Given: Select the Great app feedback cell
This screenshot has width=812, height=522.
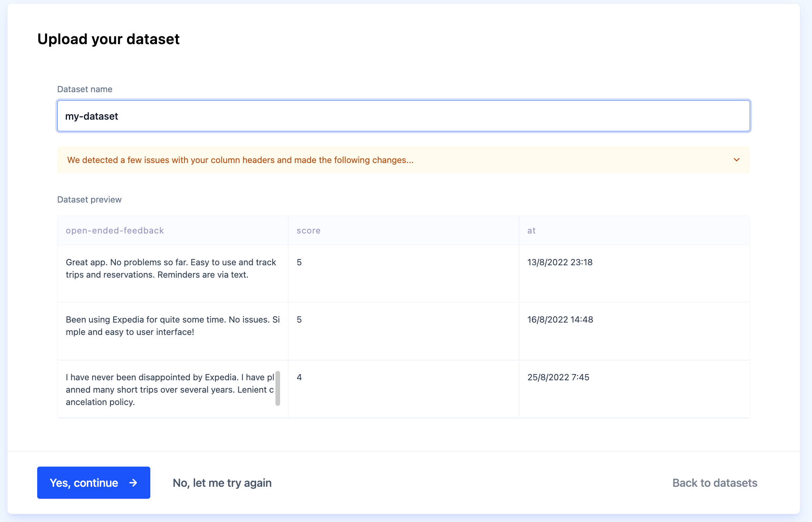Looking at the screenshot, I should 171,268.
